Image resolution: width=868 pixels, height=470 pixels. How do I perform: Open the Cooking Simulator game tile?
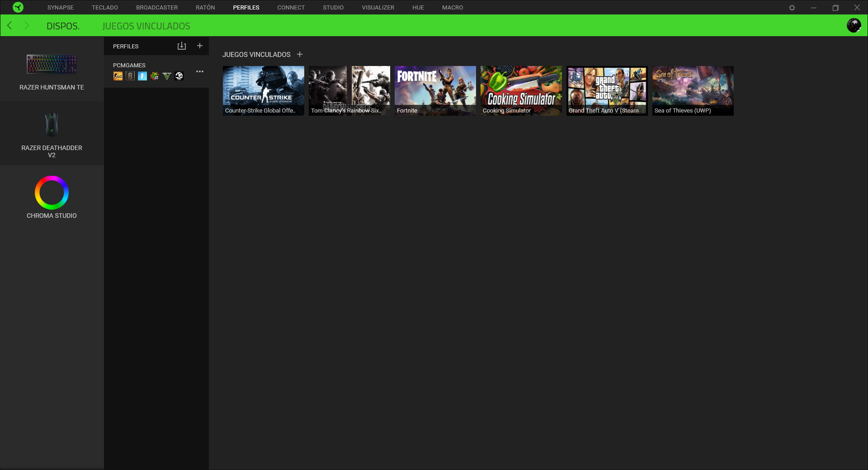click(521, 91)
